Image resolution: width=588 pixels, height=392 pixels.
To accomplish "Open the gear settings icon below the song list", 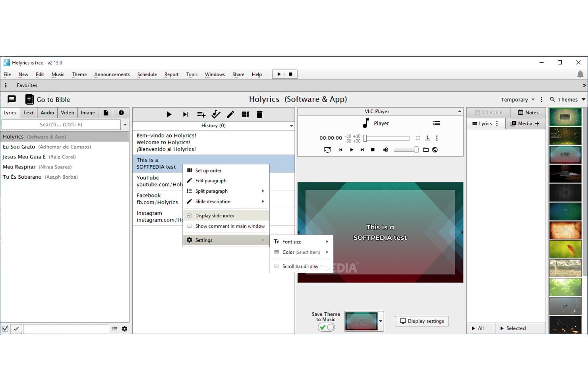I will pos(124,329).
